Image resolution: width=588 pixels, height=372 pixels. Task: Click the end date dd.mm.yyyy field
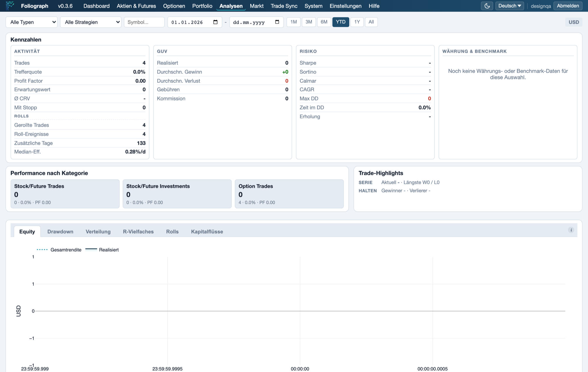(256, 22)
